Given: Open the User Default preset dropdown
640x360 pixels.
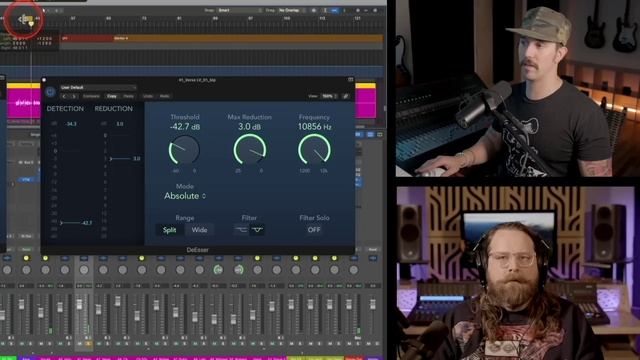Looking at the screenshot, I should point(98,87).
